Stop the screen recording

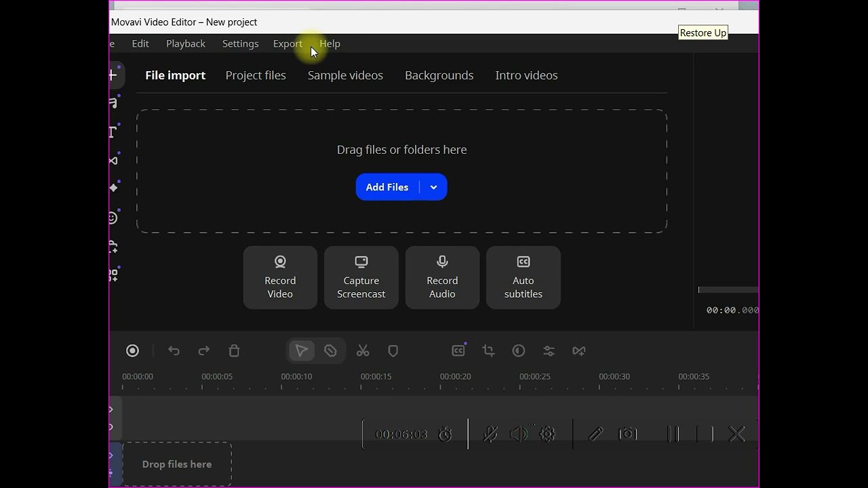click(x=705, y=434)
